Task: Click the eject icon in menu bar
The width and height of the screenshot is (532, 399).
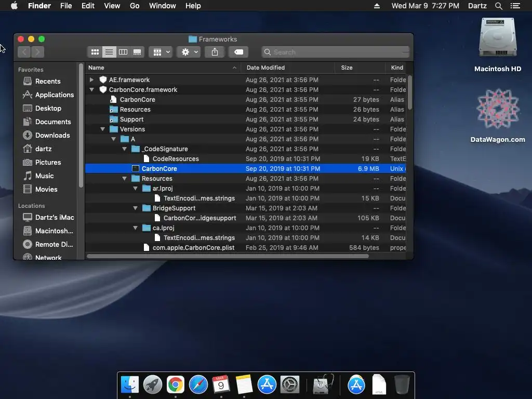Action: click(377, 6)
